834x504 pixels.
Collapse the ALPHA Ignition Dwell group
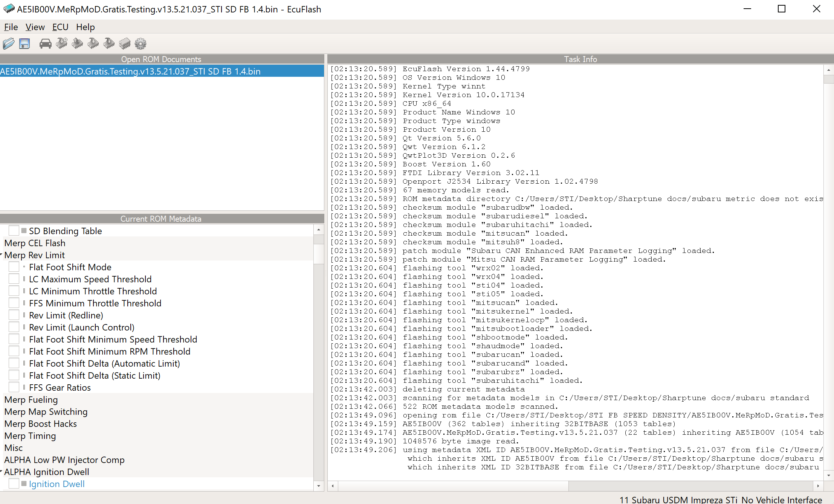(x=2, y=472)
